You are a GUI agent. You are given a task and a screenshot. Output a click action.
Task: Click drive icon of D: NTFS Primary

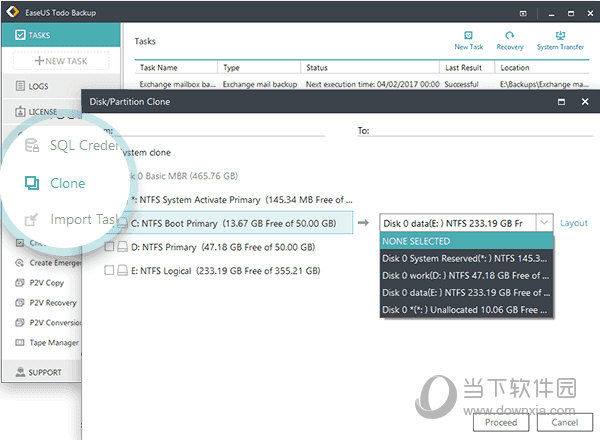point(122,247)
